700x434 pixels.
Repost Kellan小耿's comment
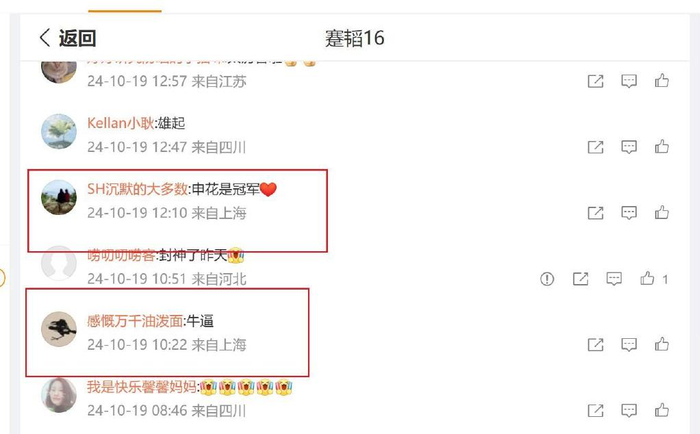tap(596, 147)
